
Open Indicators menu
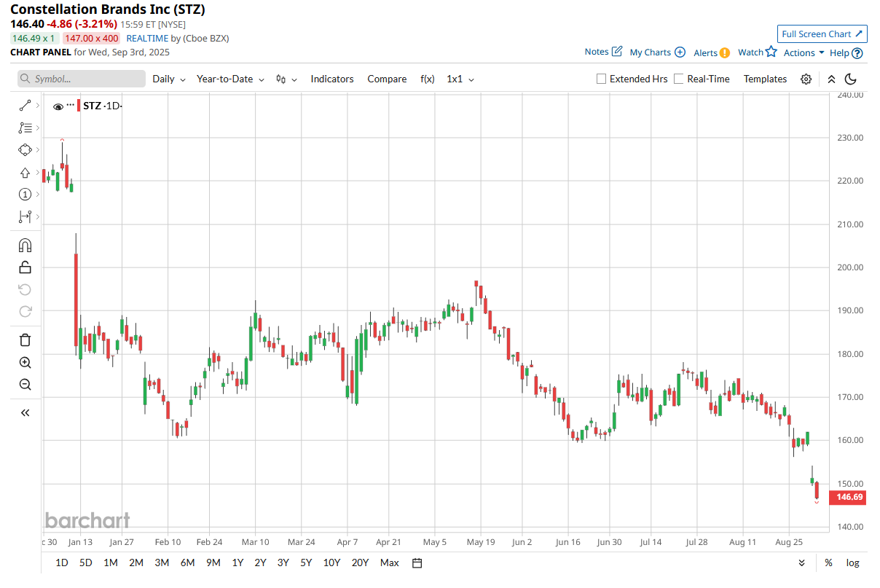pos(332,79)
